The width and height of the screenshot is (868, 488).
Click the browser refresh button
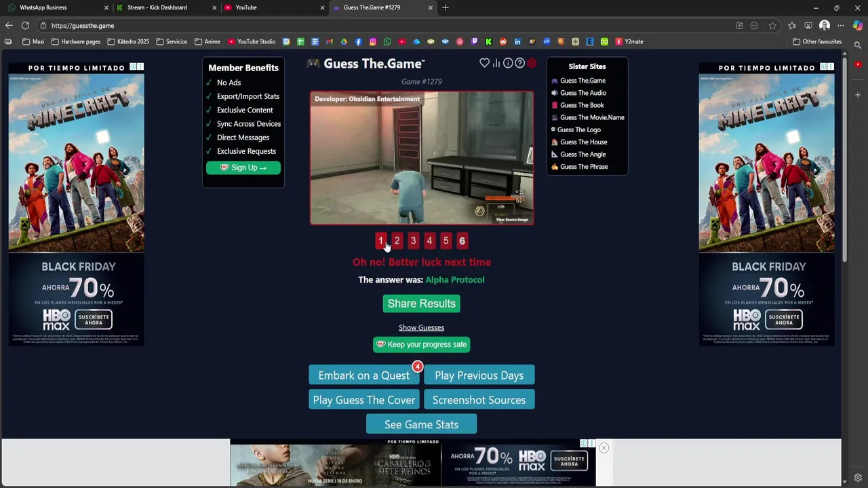pyautogui.click(x=25, y=26)
